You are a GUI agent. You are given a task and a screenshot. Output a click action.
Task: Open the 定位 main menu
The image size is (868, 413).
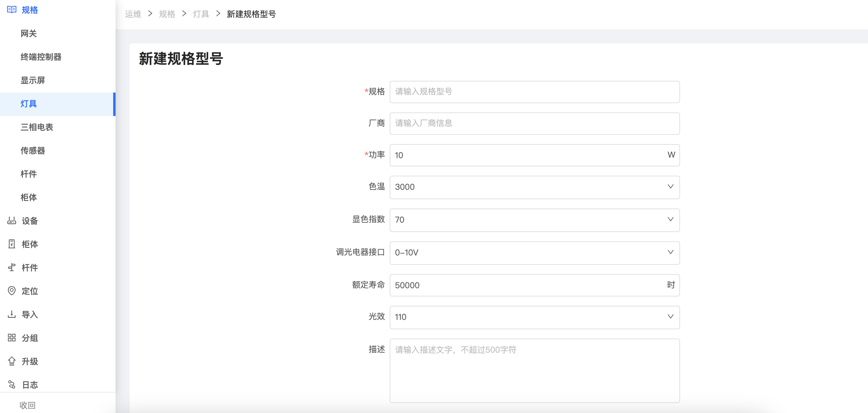click(30, 291)
